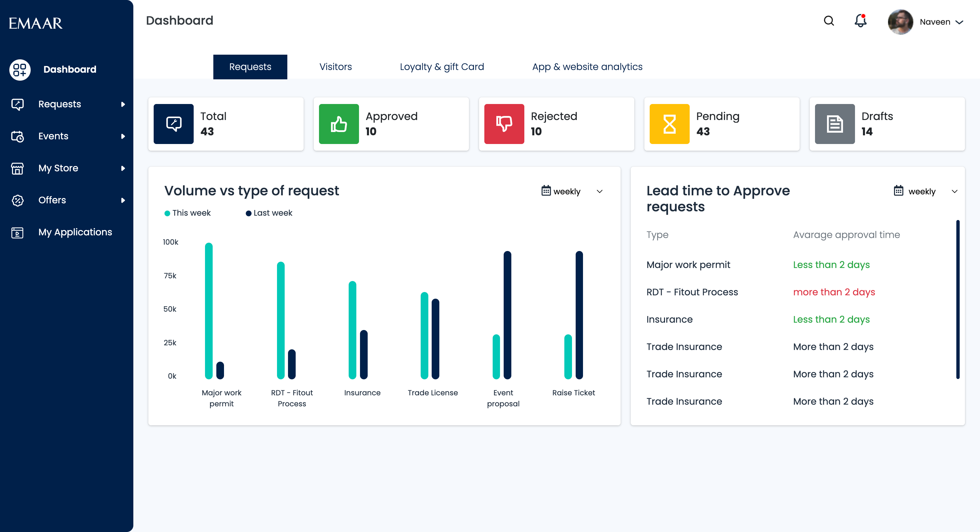Expand the Naveen user menu
This screenshot has height=532, width=980.
tap(941, 22)
